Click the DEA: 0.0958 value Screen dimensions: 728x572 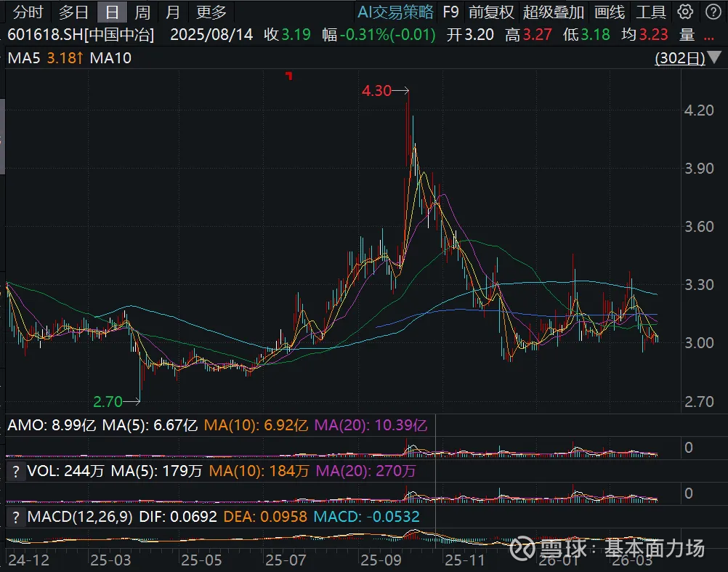coord(265,517)
